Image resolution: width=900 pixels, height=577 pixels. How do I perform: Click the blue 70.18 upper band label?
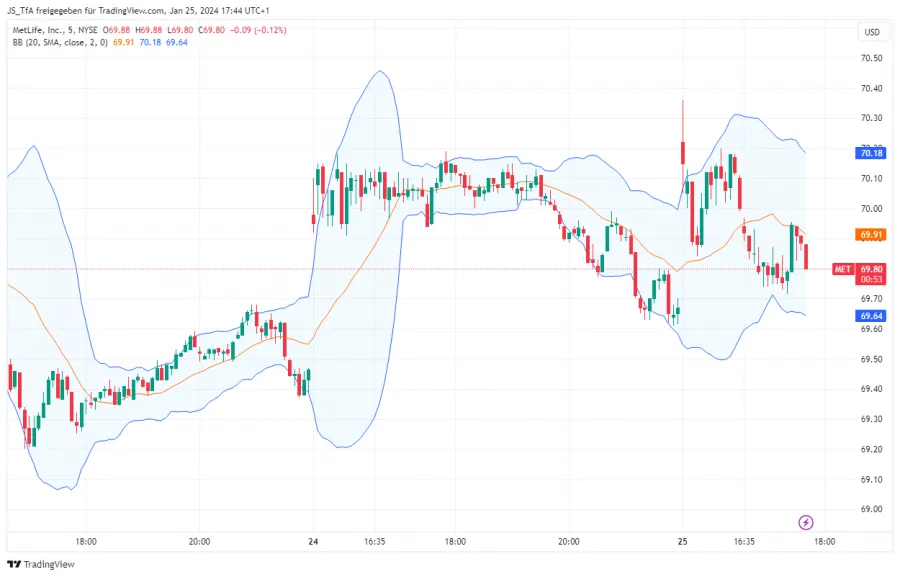pos(870,153)
